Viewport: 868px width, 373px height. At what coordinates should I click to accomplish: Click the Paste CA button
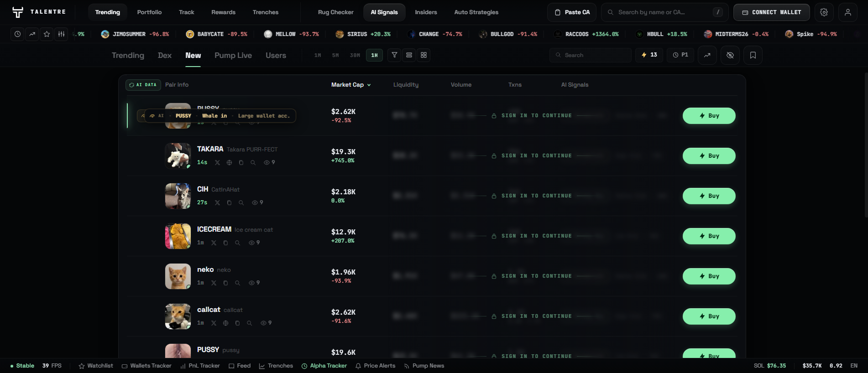point(572,12)
